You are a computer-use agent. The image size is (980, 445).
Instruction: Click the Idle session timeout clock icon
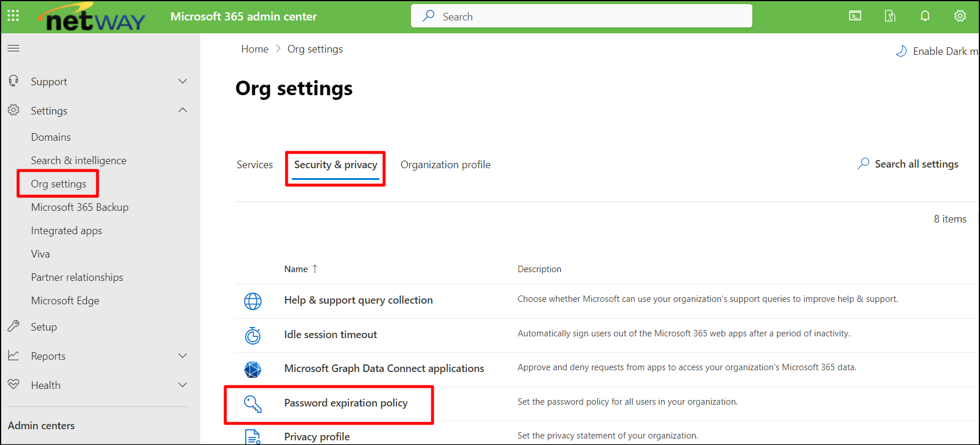(253, 335)
